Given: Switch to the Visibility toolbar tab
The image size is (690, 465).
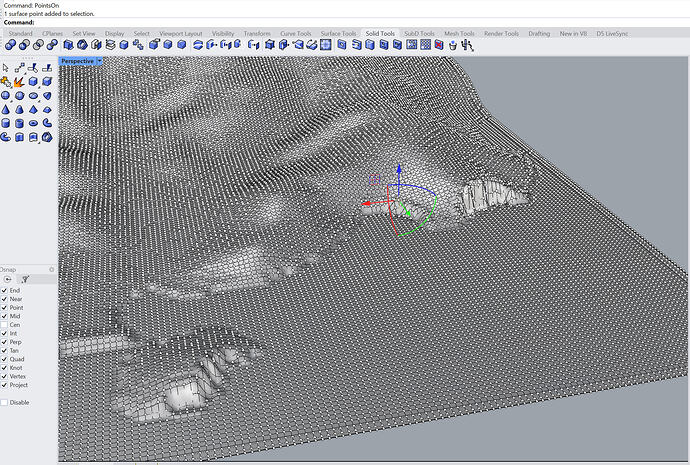Looking at the screenshot, I should 223,33.
